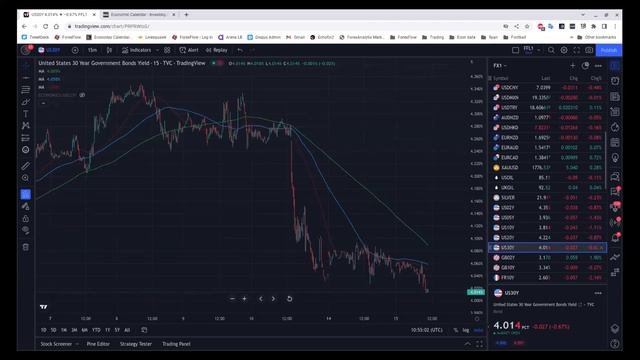Viewport: 640px width, 360px height.
Task: Reset chart view with the circular arrow
Action: (289, 299)
